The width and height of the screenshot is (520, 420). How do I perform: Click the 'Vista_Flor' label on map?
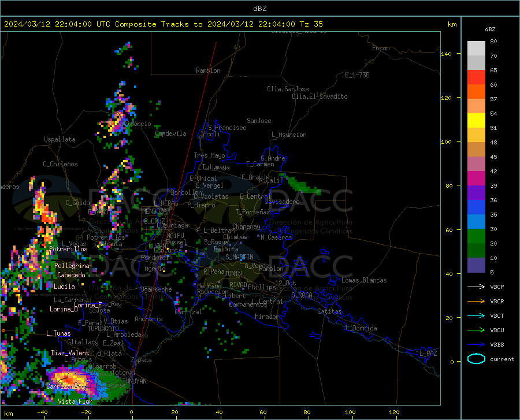pos(75,402)
